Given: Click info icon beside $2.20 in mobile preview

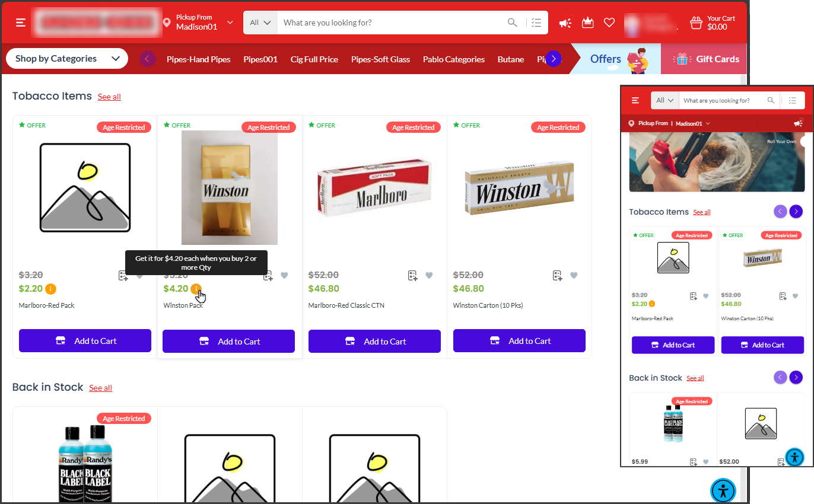Looking at the screenshot, I should (652, 304).
